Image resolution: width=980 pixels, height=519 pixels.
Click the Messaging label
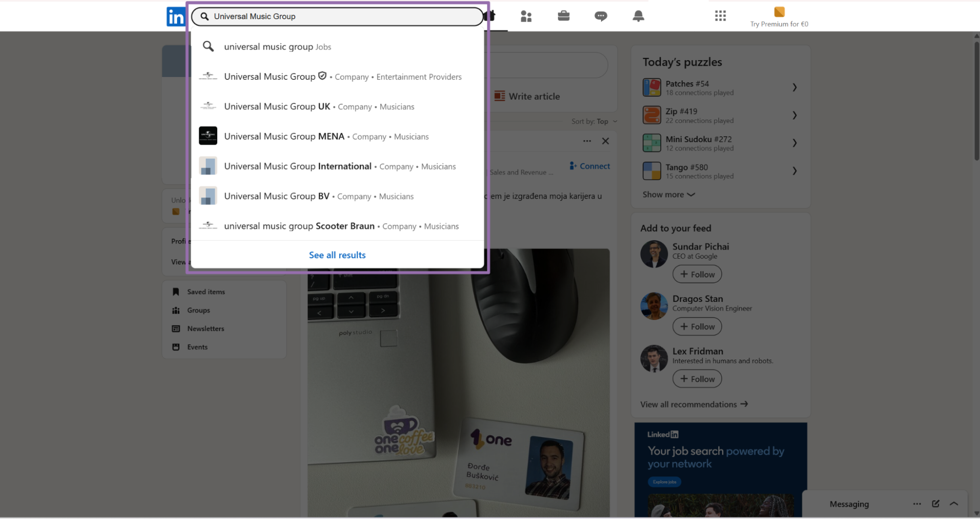849,504
